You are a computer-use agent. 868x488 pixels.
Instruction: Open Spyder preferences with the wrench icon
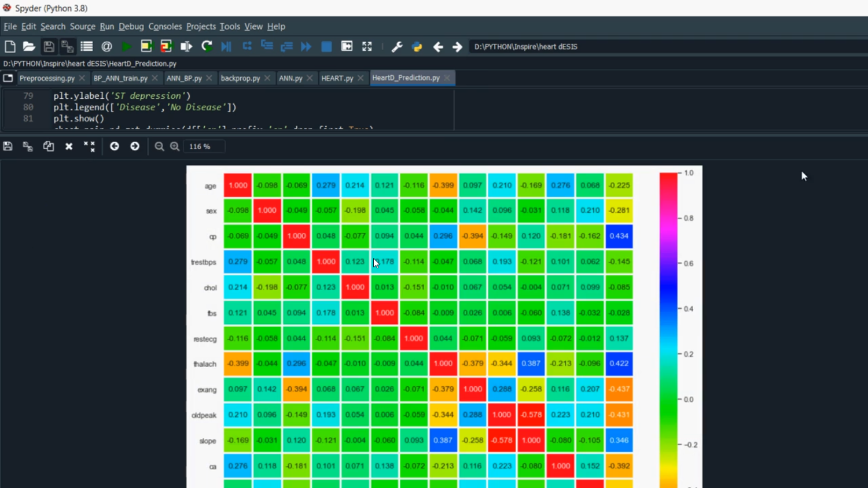[x=397, y=46]
